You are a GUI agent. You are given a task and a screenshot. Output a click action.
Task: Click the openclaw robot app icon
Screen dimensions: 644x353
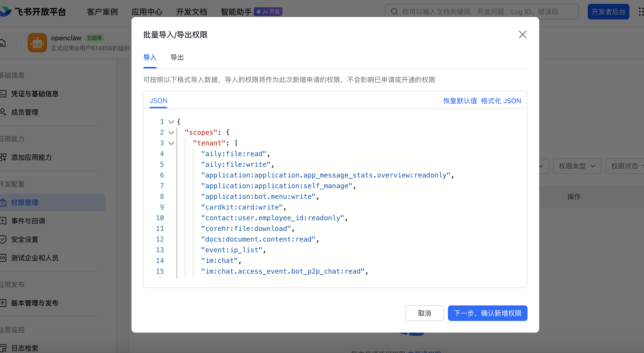coord(37,43)
